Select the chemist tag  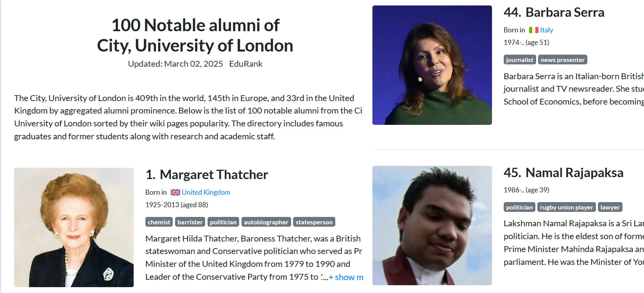pyautogui.click(x=159, y=222)
